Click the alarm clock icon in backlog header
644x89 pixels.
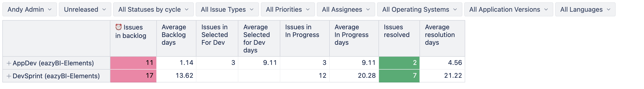coord(119,27)
